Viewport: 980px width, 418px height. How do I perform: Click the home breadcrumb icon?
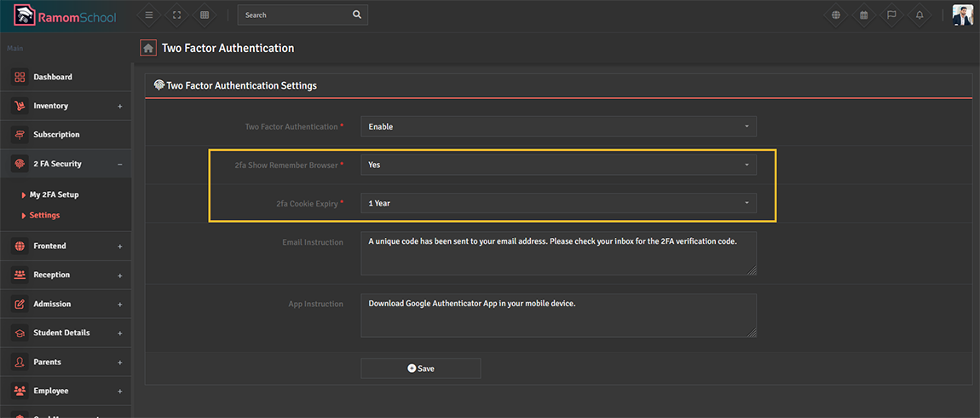click(x=148, y=49)
